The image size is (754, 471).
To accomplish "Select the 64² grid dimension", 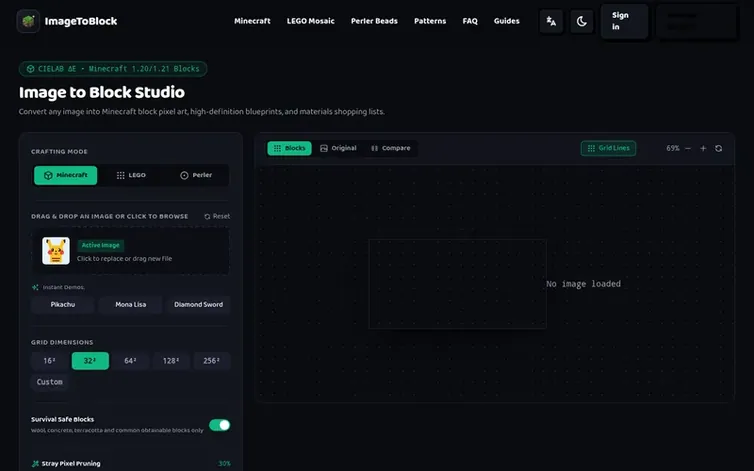I will pos(130,361).
